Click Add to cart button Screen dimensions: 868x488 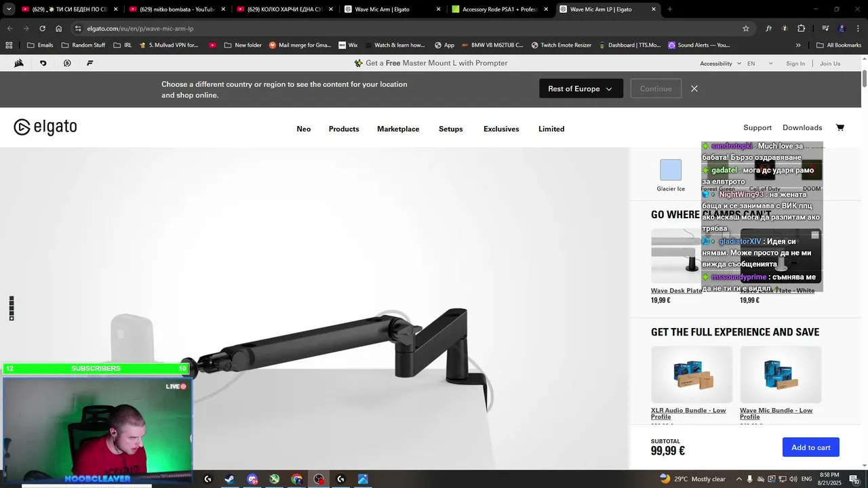(x=811, y=447)
